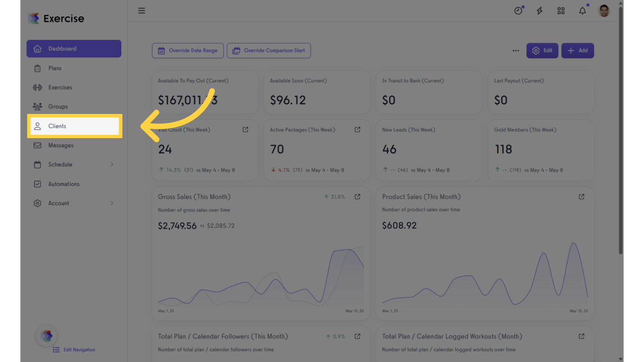Click the Override Date Range button
This screenshot has height=362, width=644.
tap(188, 50)
